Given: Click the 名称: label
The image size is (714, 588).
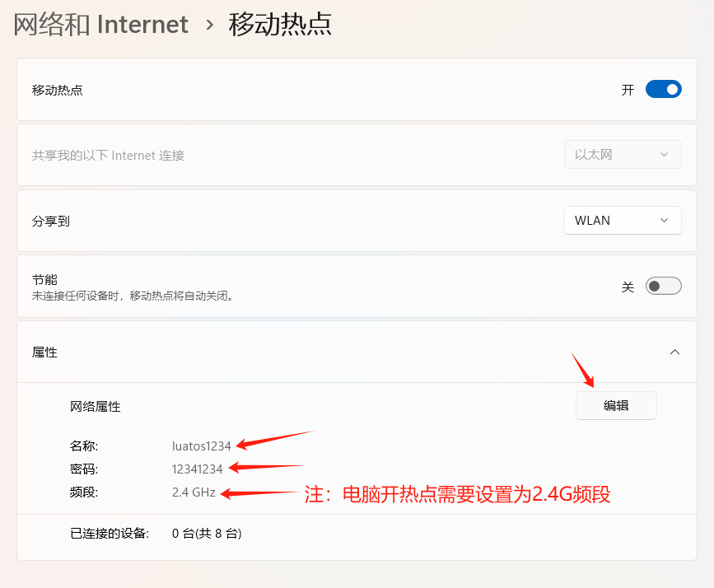Looking at the screenshot, I should (x=84, y=446).
